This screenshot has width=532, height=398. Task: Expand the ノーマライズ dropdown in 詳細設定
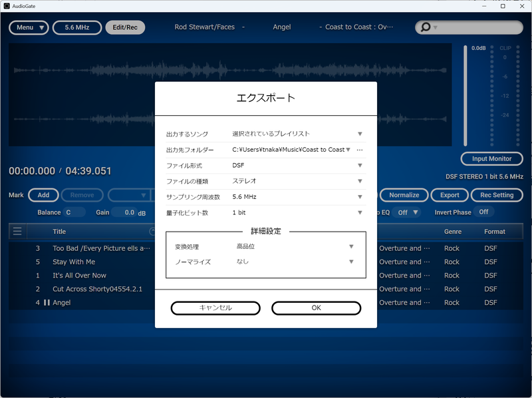(x=350, y=262)
